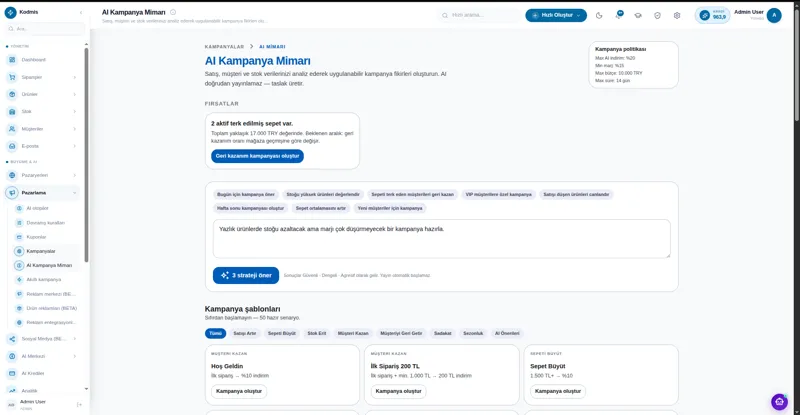
Task: Open the chat assistant bubble icon
Action: tap(779, 402)
